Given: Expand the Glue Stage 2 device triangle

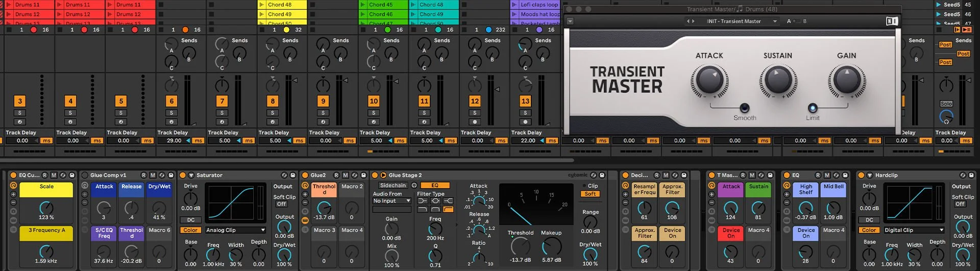Looking at the screenshot, I should (x=383, y=175).
